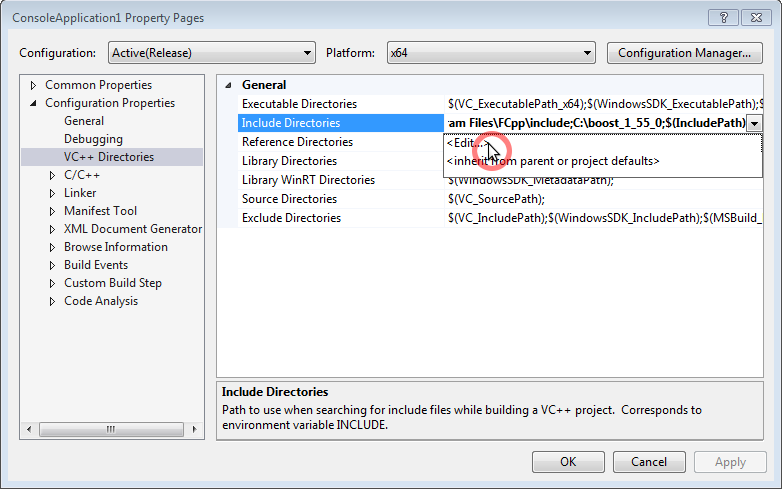Image resolution: width=782 pixels, height=489 pixels.
Task: Click the Configuration Manager button
Action: point(684,53)
